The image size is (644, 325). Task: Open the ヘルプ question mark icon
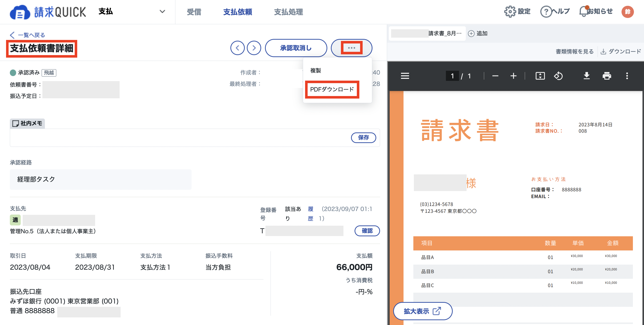click(x=546, y=12)
